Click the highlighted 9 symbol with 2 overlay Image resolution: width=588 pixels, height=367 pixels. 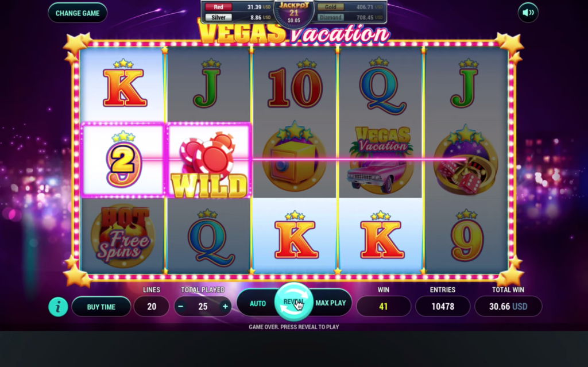pos(123,160)
